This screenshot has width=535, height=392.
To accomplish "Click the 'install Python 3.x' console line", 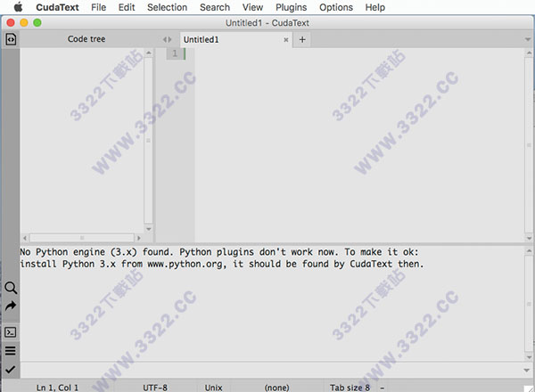I will pyautogui.click(x=222, y=265).
